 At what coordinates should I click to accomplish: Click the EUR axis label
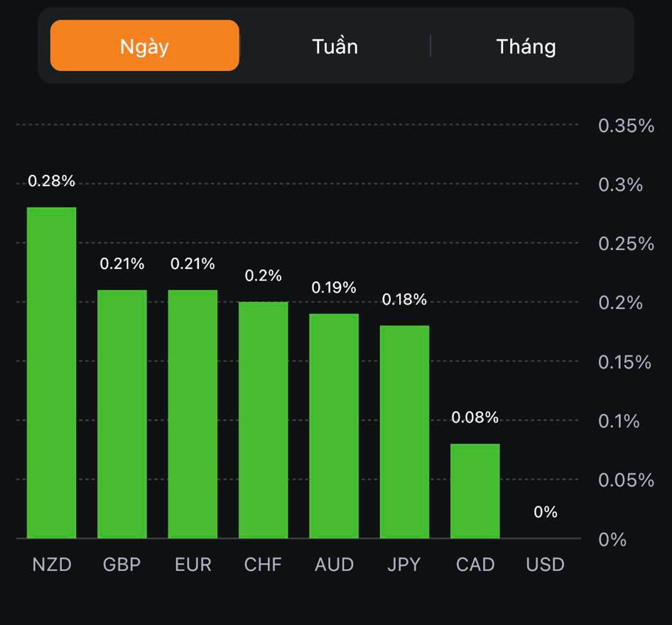(x=193, y=565)
